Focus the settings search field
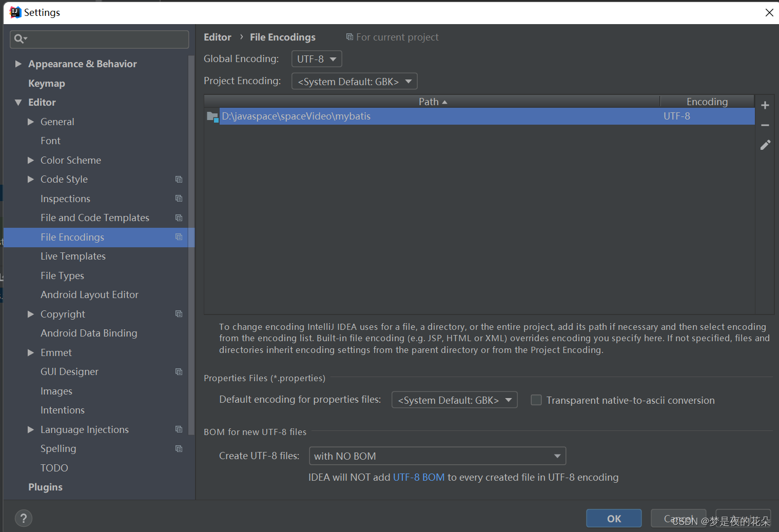Image resolution: width=779 pixels, height=532 pixels. [100, 39]
